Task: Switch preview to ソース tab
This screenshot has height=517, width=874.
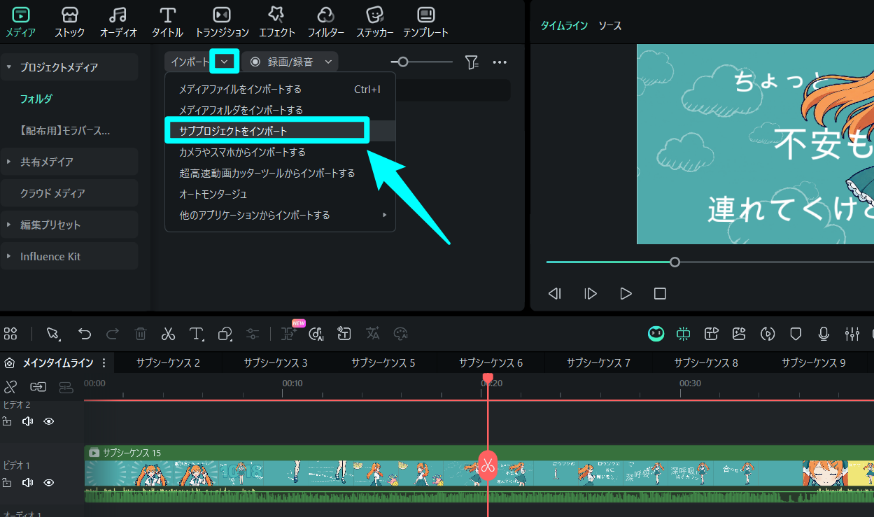Action: pyautogui.click(x=610, y=26)
